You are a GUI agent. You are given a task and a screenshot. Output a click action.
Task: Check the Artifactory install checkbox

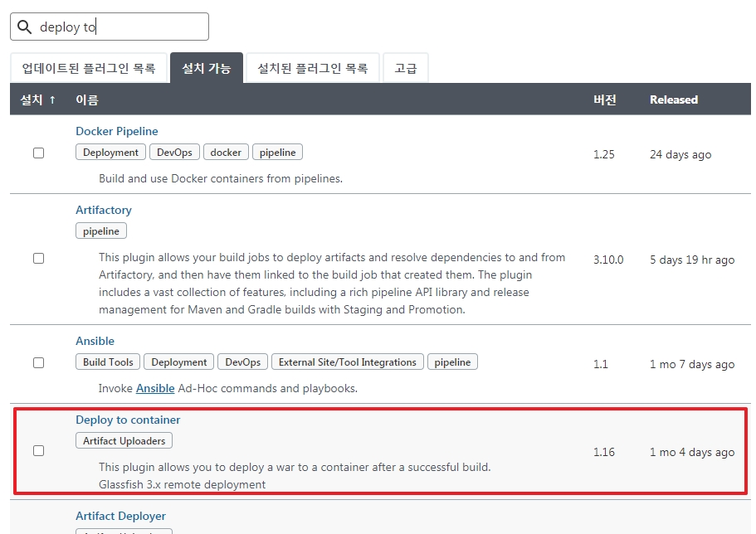(38, 259)
